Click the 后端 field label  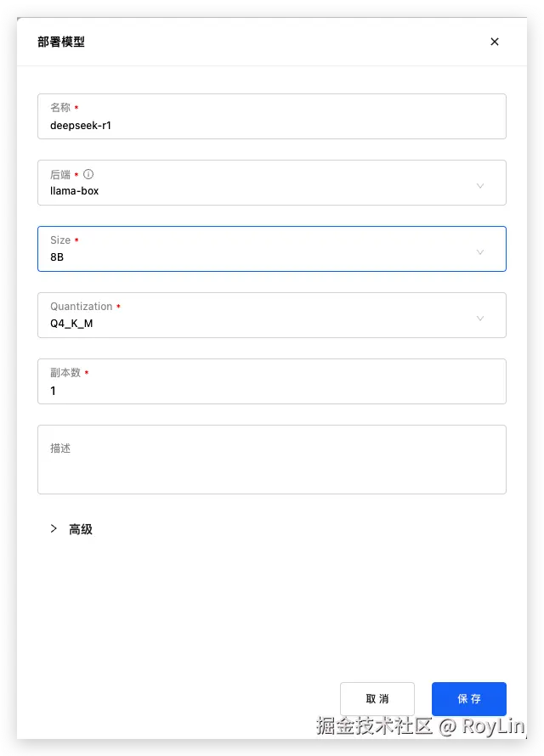coord(60,174)
